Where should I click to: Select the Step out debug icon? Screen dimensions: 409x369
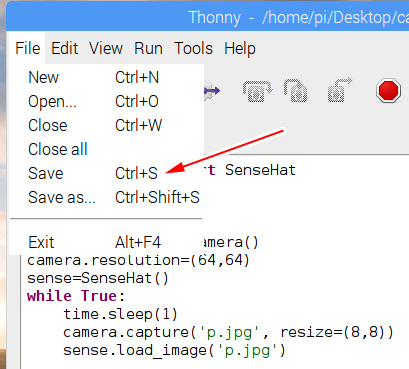click(x=340, y=90)
